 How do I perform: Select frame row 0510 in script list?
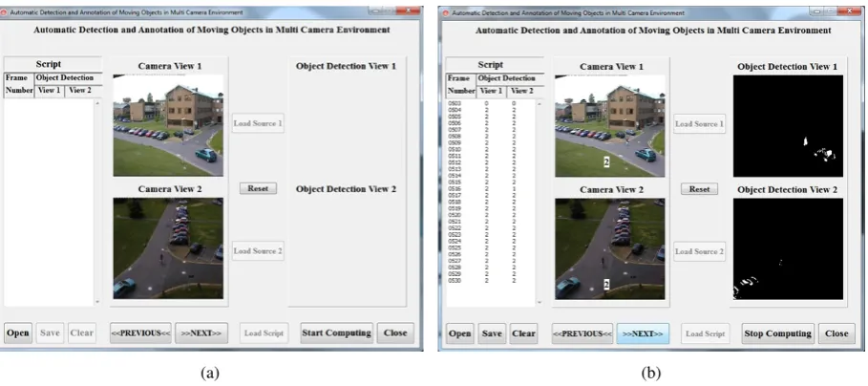point(490,149)
